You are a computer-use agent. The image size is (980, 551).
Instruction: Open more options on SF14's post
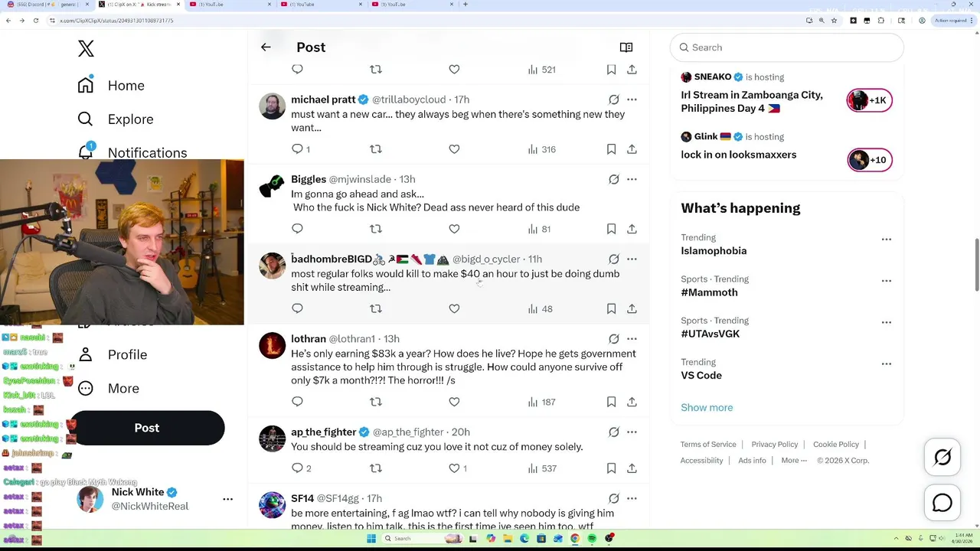point(632,498)
